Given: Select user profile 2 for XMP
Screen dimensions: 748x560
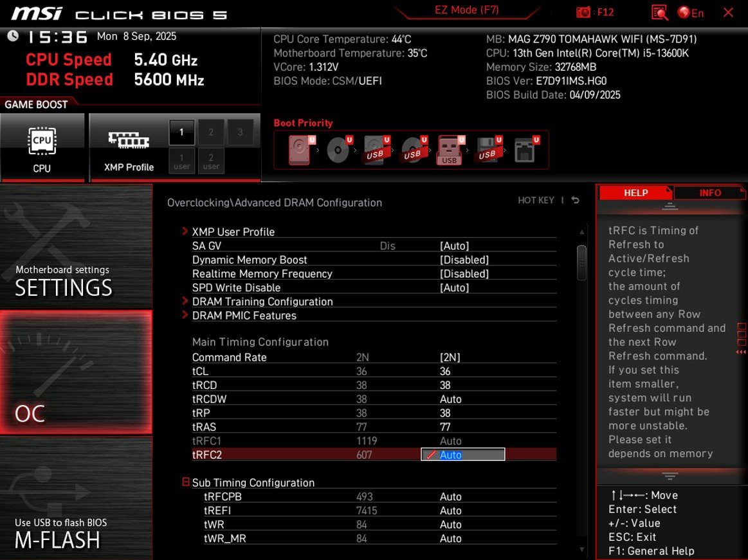Looking at the screenshot, I should (211, 161).
